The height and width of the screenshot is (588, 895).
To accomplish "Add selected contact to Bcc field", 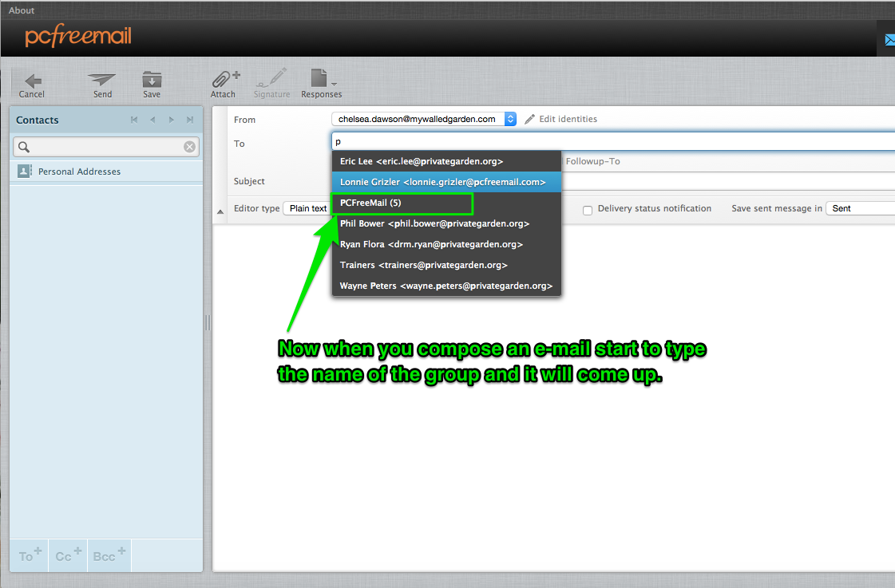I will tap(109, 555).
